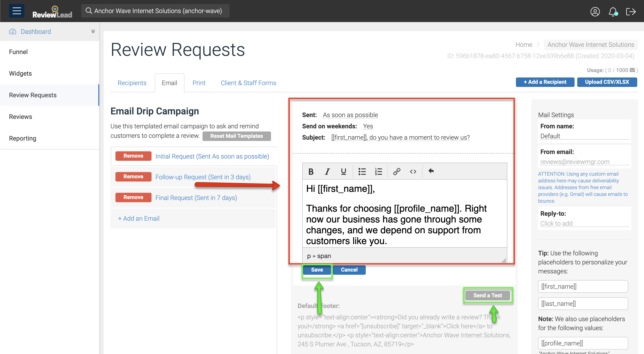Open the hamburger menu
644x354 pixels.
[x=16, y=11]
